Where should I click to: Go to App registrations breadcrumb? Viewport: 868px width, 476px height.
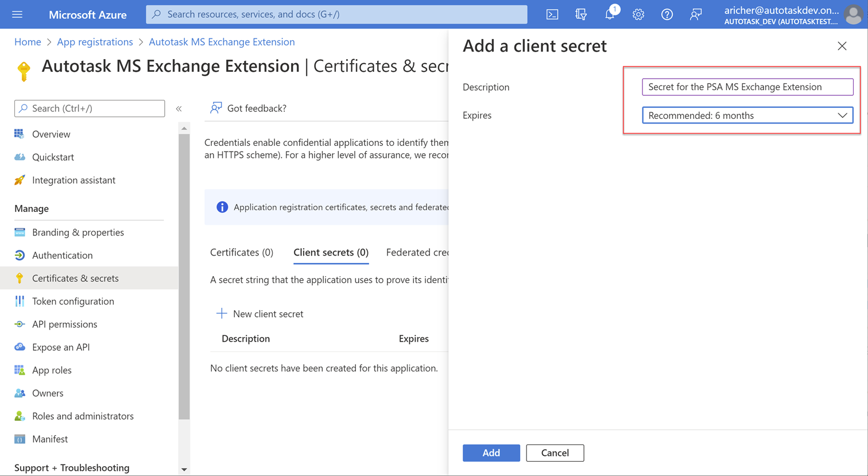tap(95, 42)
